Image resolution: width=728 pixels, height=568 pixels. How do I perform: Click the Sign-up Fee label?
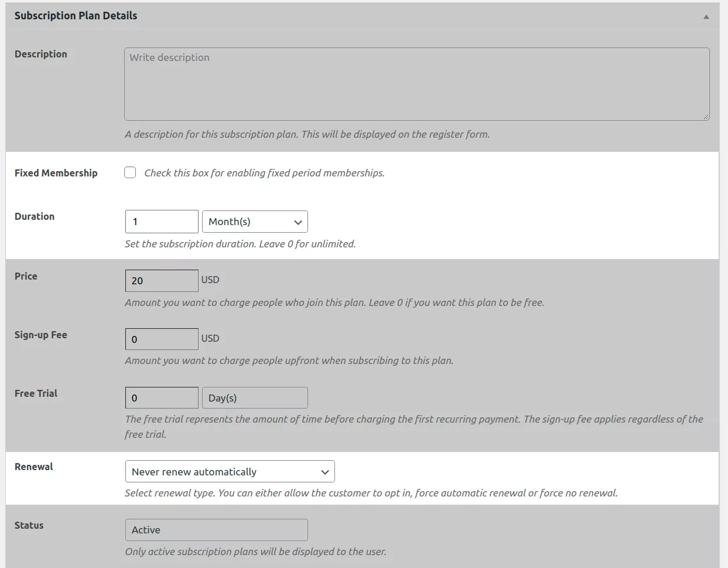pyautogui.click(x=41, y=335)
